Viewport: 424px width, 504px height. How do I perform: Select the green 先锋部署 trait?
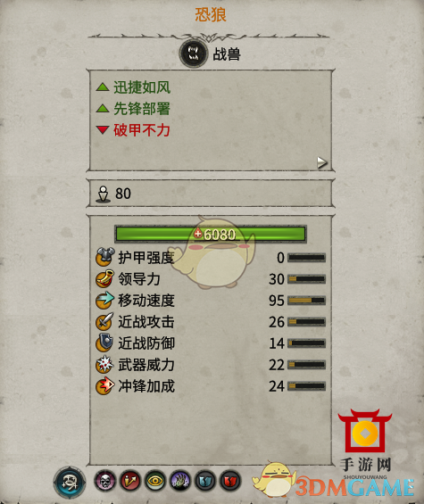point(142,109)
